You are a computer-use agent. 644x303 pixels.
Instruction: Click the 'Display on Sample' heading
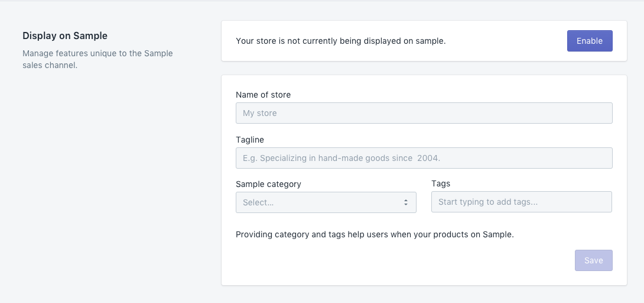tap(65, 36)
